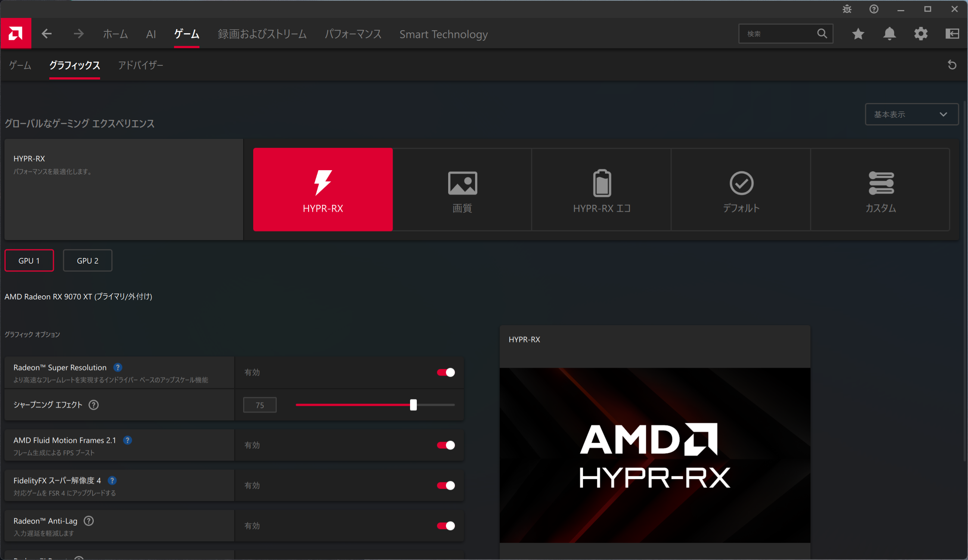Open the アドバイザー sub-tab
The height and width of the screenshot is (560, 968).
coord(140,65)
